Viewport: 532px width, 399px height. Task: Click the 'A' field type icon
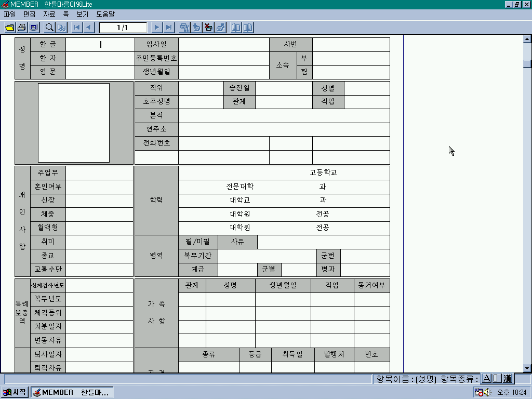(x=487, y=378)
